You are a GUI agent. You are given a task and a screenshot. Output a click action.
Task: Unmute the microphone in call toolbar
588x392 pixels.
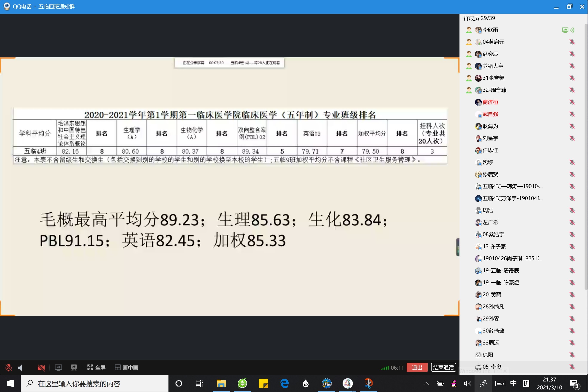click(x=9, y=367)
